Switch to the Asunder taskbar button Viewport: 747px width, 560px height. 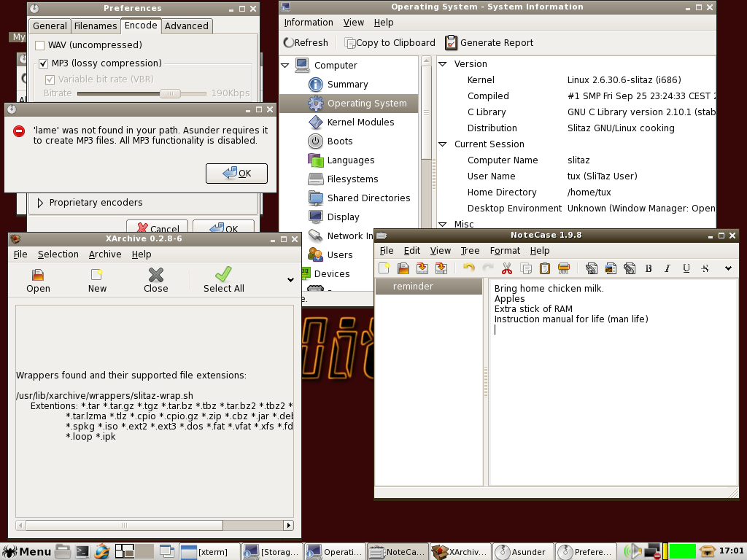[523, 552]
